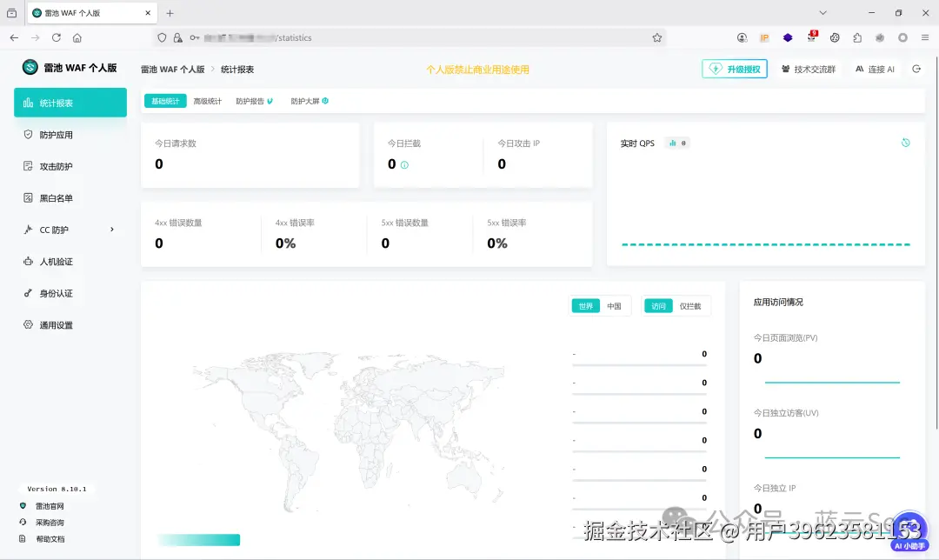Open the 帮助文档 link
Viewport: 939px width, 560px height.
pos(49,539)
